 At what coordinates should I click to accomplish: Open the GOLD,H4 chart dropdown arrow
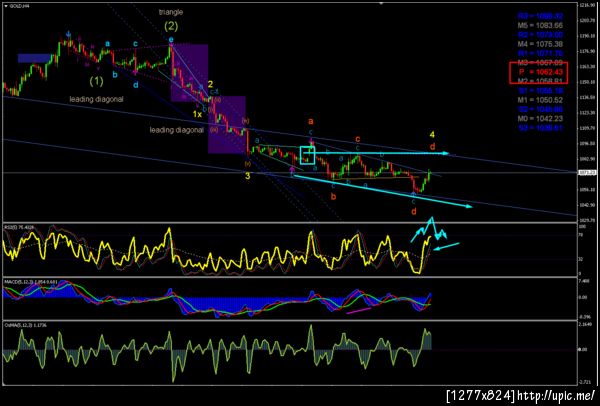[5, 6]
